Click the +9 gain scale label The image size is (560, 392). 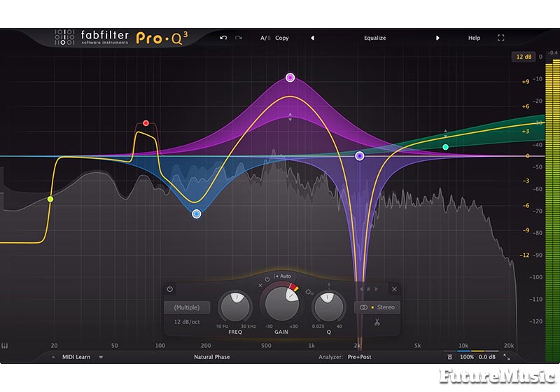coord(526,82)
